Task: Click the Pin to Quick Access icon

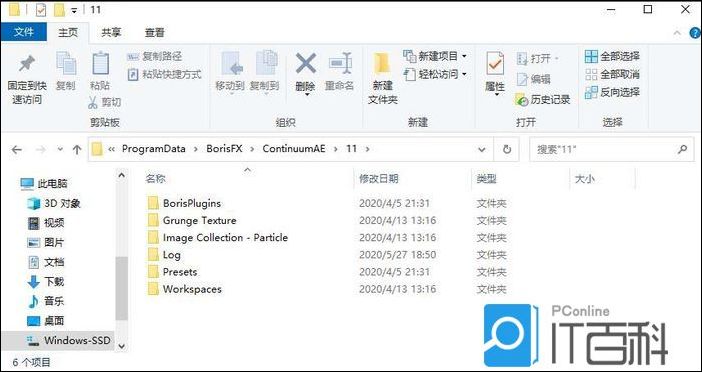Action: coord(26,64)
